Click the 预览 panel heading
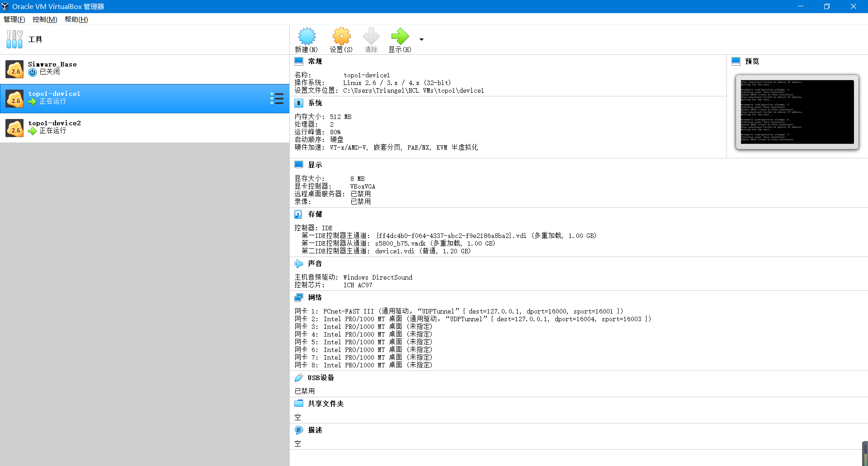868x466 pixels. [x=752, y=62]
